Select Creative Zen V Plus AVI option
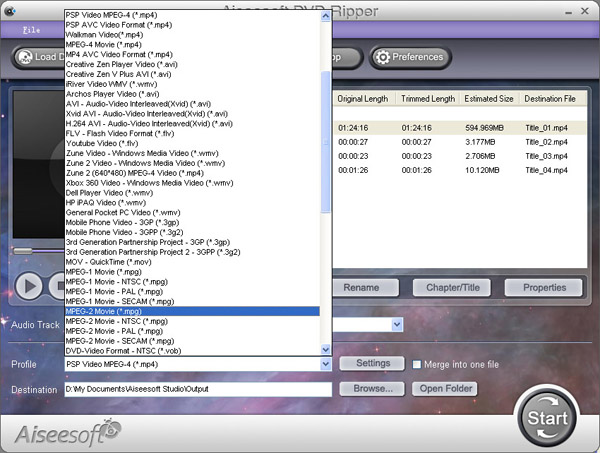This screenshot has width=600, height=453. (192, 74)
